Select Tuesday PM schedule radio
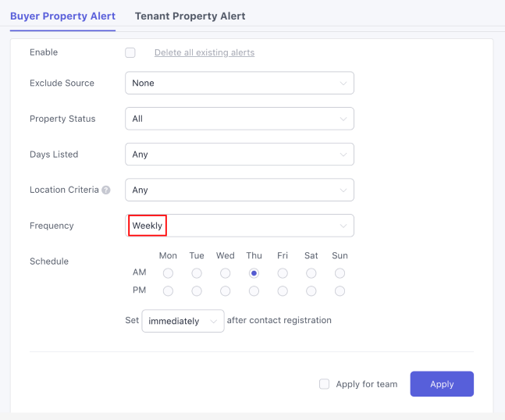The image size is (505, 420). point(197,291)
